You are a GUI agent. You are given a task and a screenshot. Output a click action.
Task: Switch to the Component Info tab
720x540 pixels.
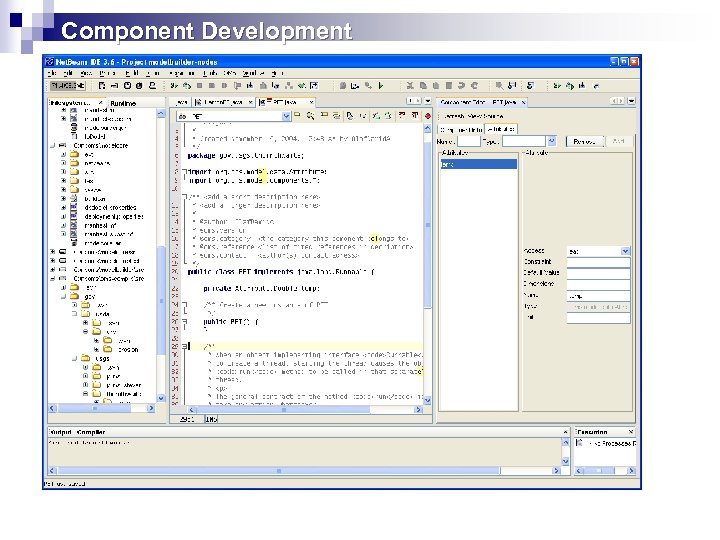[x=461, y=129]
